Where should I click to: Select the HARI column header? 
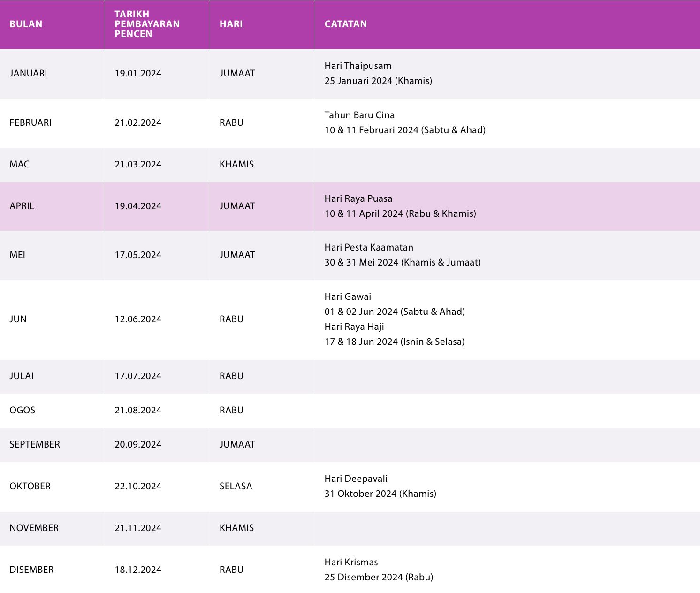pyautogui.click(x=231, y=24)
